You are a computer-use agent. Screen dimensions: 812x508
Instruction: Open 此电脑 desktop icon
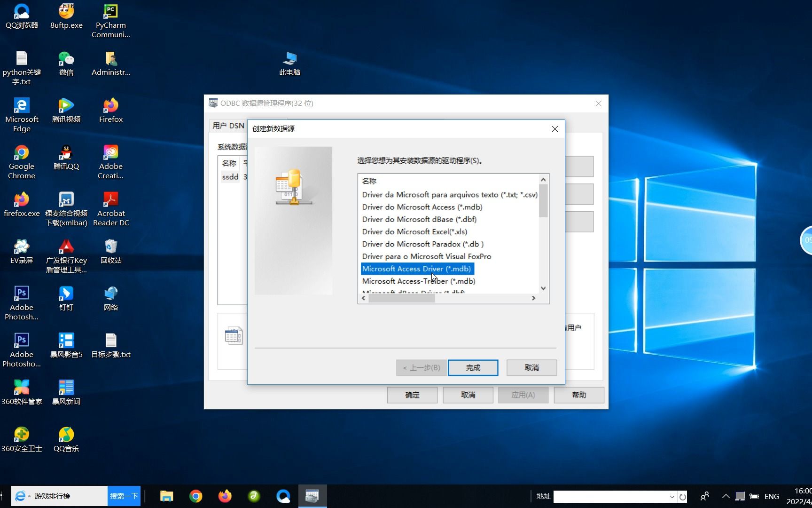pos(289,63)
